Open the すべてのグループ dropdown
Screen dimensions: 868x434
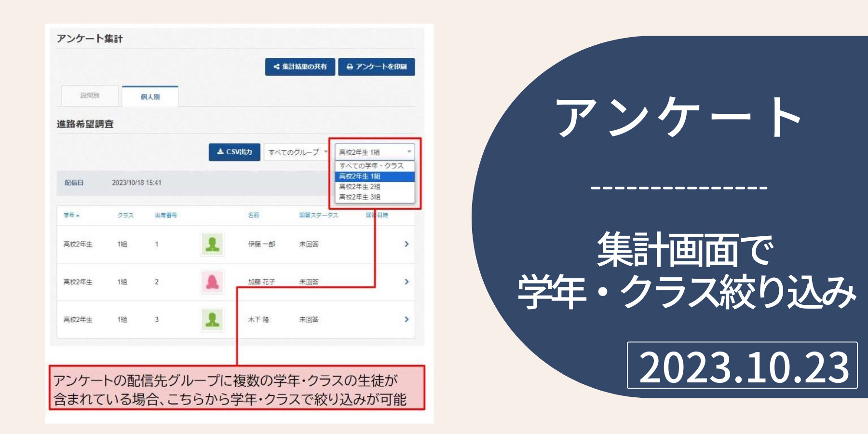pyautogui.click(x=296, y=152)
